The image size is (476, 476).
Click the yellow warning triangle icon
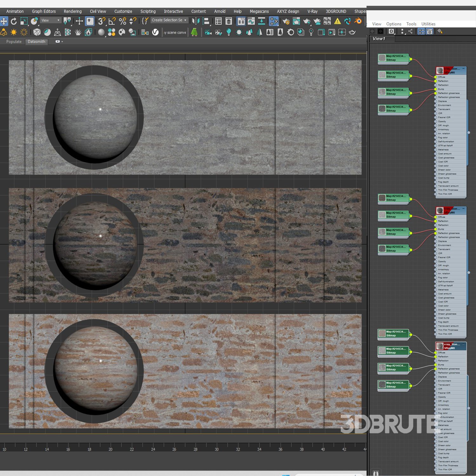pos(337,21)
